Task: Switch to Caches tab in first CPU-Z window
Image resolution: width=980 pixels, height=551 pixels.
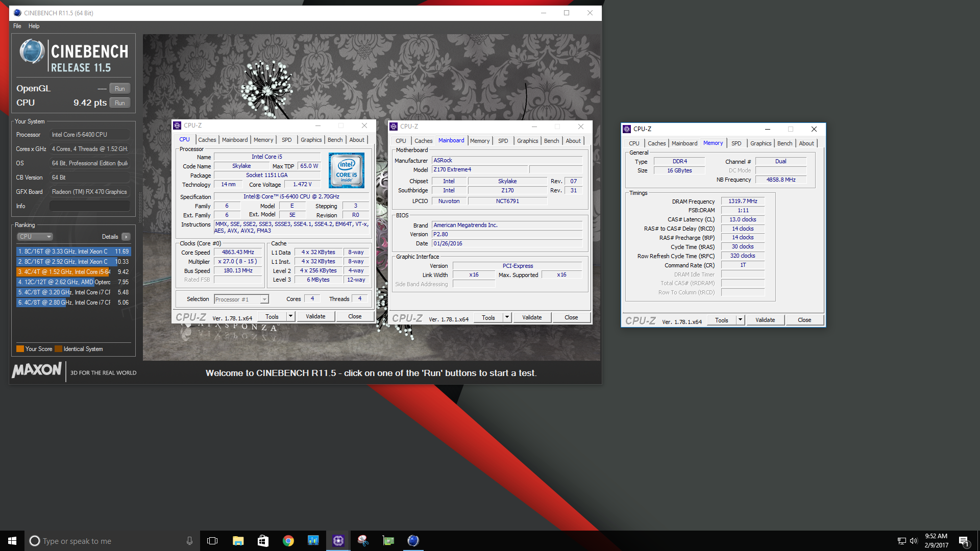Action: pyautogui.click(x=207, y=140)
